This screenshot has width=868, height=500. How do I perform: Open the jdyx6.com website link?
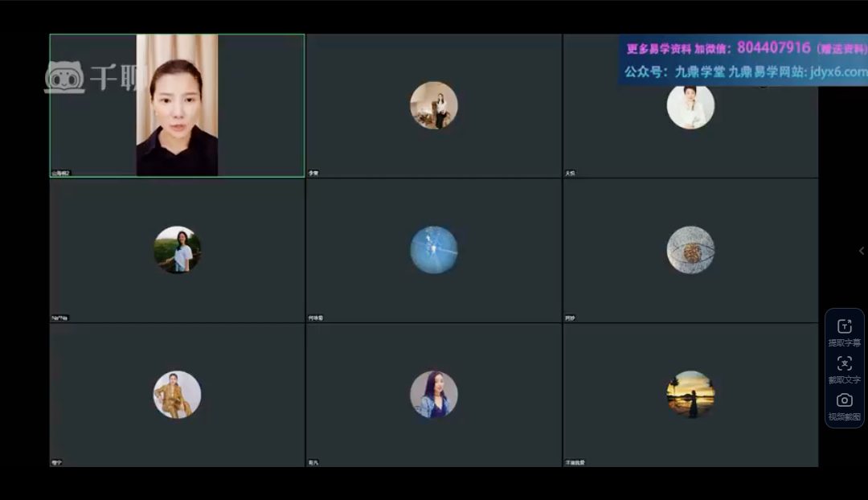[838, 72]
